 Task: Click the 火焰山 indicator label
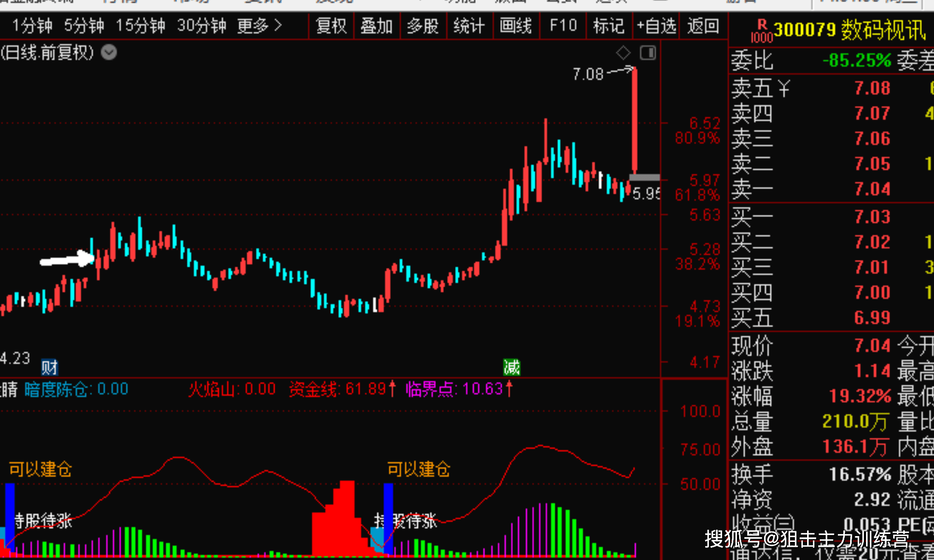[211, 390]
